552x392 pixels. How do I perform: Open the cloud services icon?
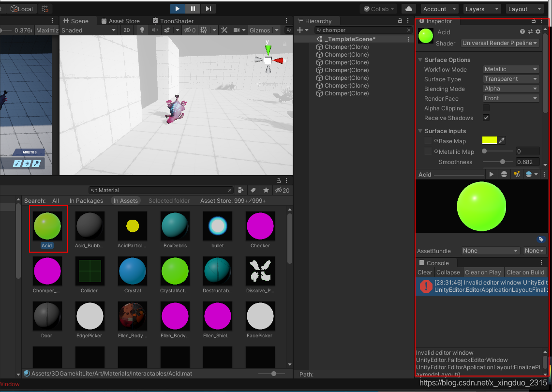(x=409, y=9)
